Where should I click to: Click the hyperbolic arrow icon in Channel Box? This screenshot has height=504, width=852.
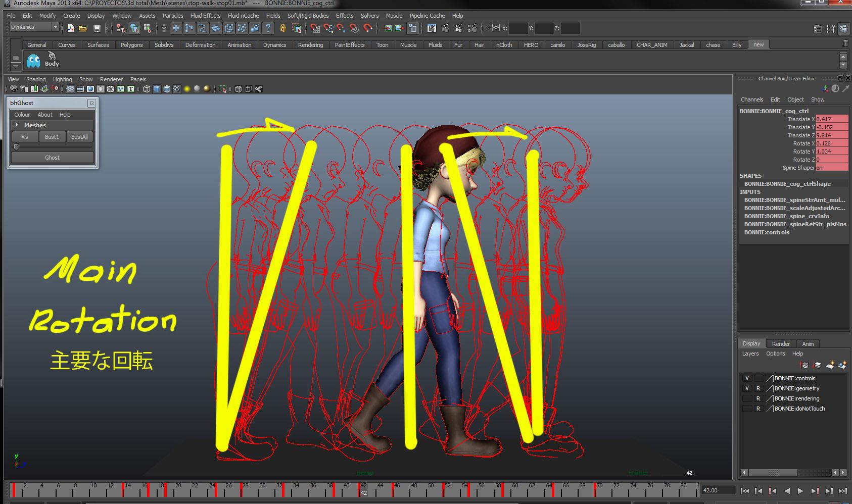pos(845,88)
